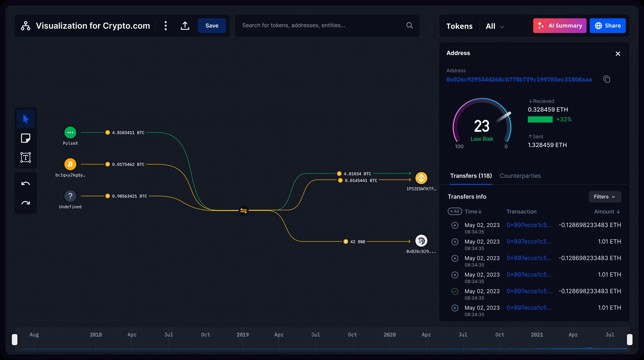
Task: Copy the address to clipboard
Action: tap(607, 79)
